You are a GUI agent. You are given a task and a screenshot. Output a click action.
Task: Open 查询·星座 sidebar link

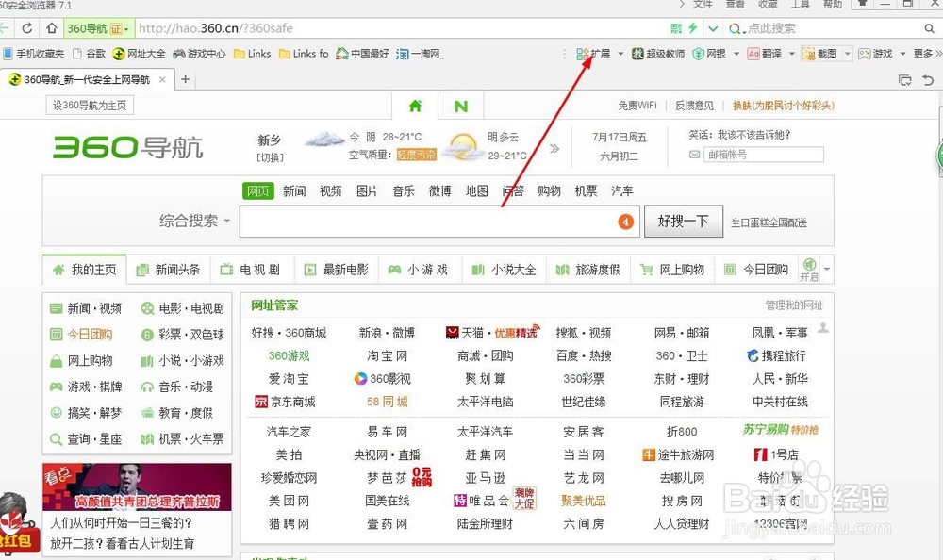click(x=86, y=439)
